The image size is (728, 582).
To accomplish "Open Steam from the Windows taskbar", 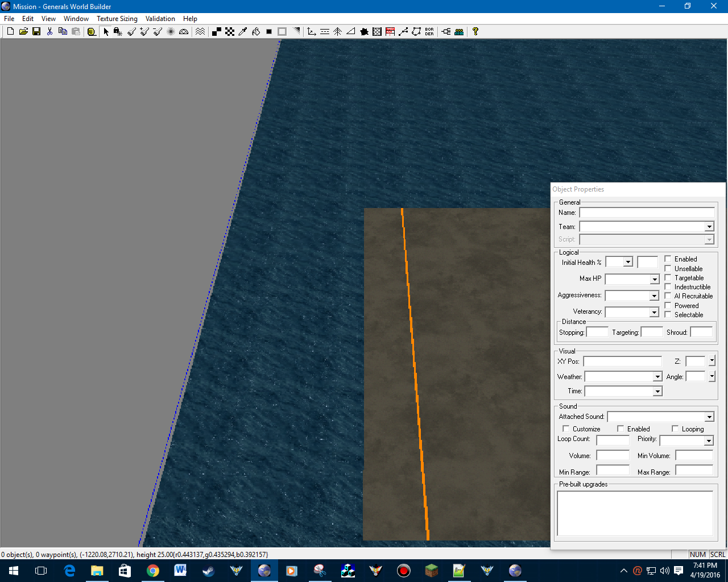I will pyautogui.click(x=209, y=571).
